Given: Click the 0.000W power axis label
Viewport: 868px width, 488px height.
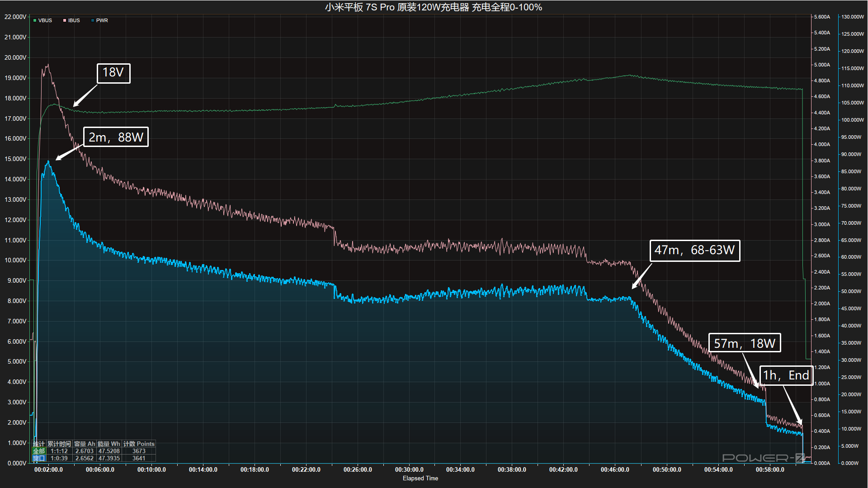Looking at the screenshot, I should 850,463.
